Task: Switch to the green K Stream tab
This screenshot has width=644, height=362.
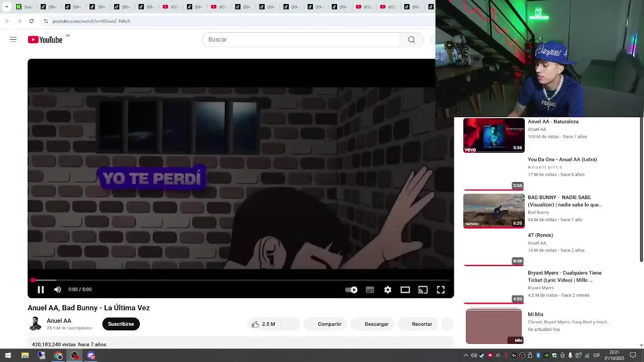Action: pyautogui.click(x=25, y=7)
